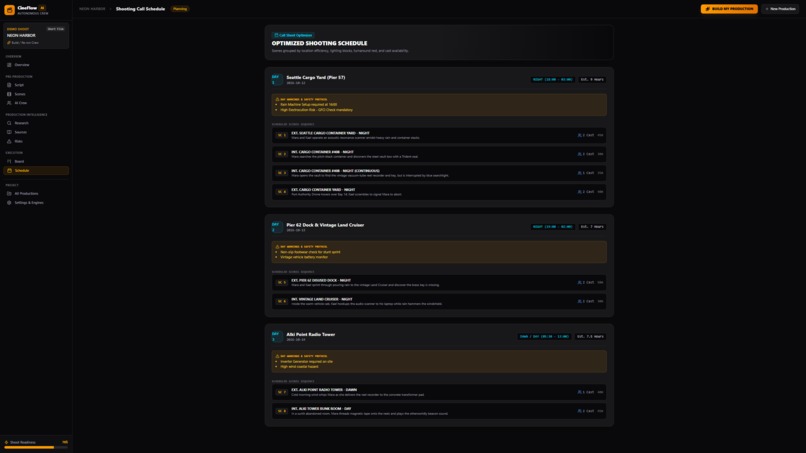Click 'Ext. Alki Point Radio Tower - Dawn' title
Viewport: 806px width, 453px height.
[324, 390]
